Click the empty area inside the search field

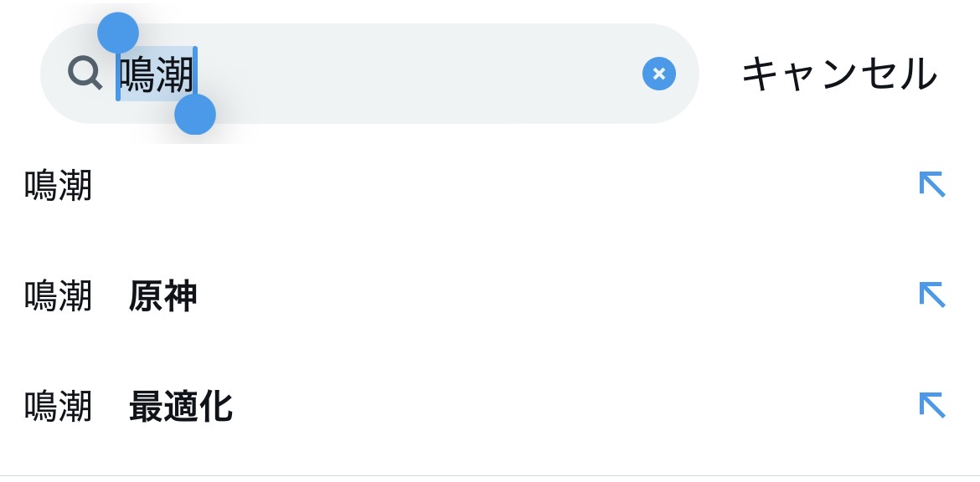pos(419,74)
